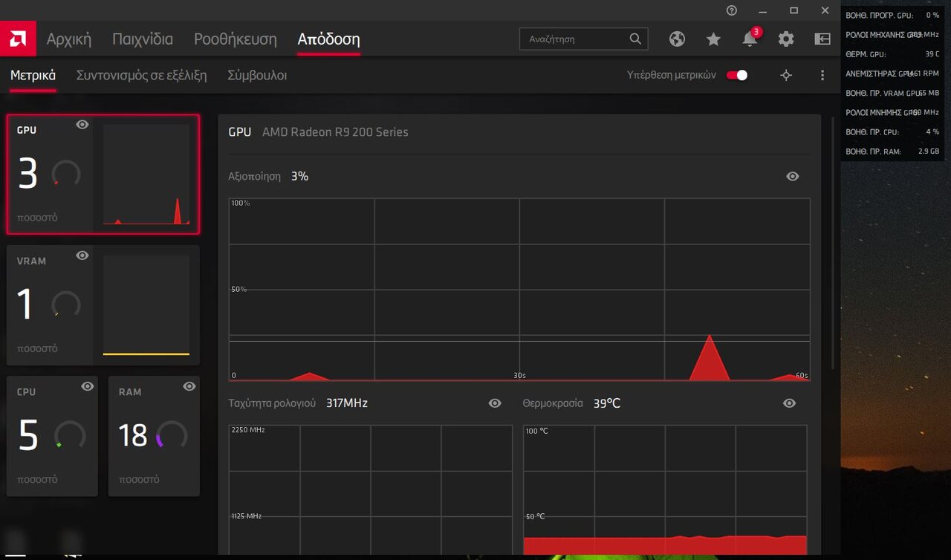Select the Μετρικά sub-tab
951x560 pixels.
33,75
